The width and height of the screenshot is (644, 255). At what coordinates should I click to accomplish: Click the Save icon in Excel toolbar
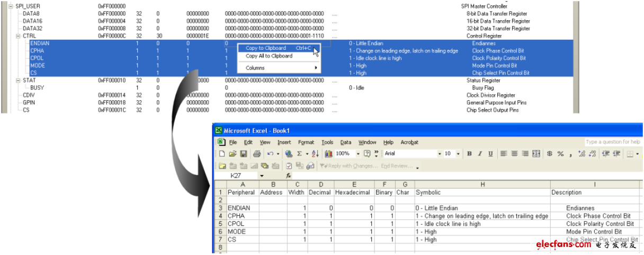point(244,154)
